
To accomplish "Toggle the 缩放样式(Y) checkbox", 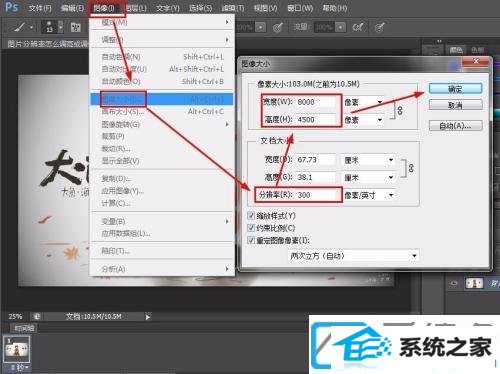I will click(251, 216).
